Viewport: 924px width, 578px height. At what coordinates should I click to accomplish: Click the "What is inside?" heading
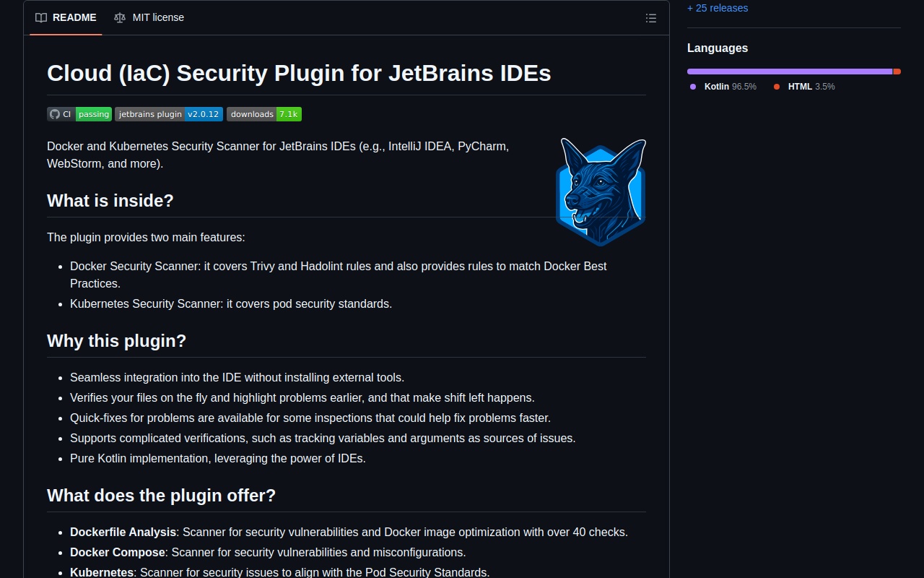tap(110, 201)
